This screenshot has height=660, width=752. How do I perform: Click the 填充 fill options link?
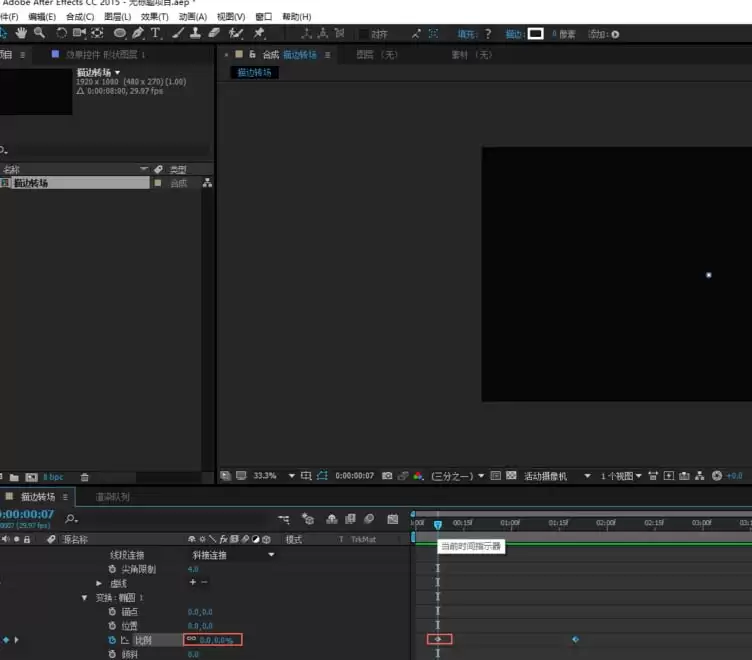(466, 34)
